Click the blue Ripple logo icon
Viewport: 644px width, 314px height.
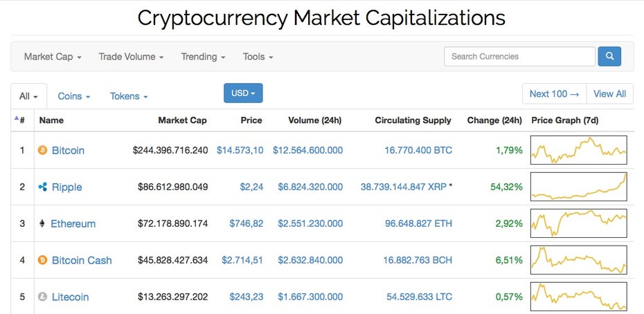(42, 187)
